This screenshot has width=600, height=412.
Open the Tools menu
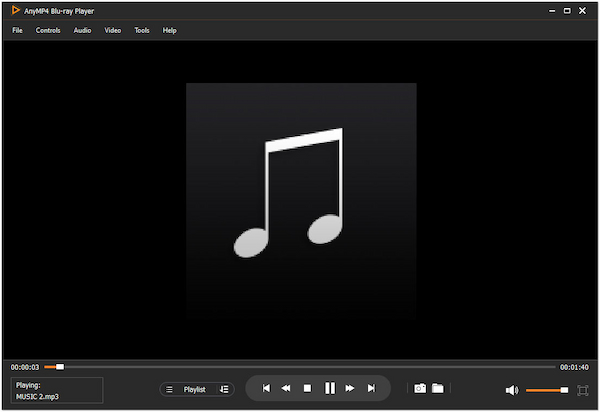tap(142, 30)
